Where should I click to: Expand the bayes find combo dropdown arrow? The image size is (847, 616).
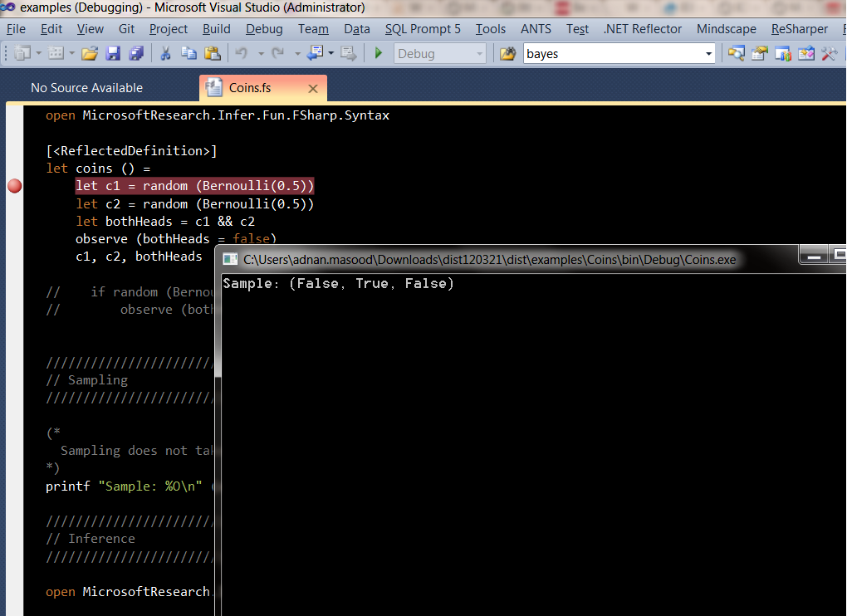coord(708,53)
